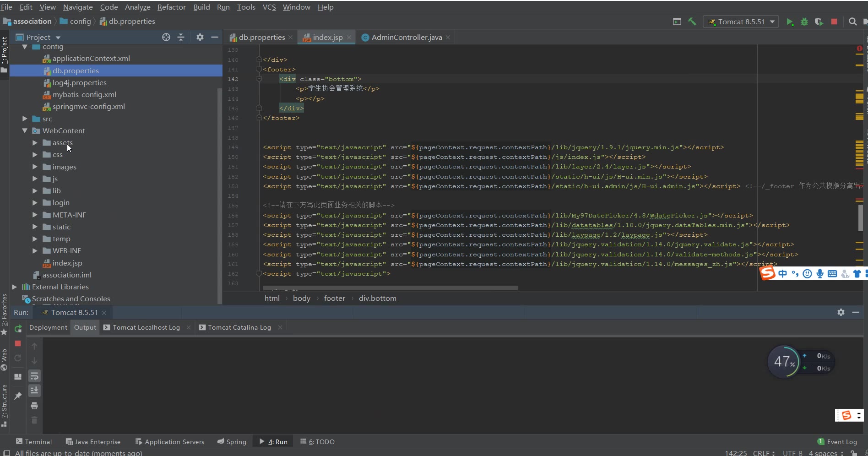
Task: Open Search Everywhere magnifier icon
Action: 852,22
